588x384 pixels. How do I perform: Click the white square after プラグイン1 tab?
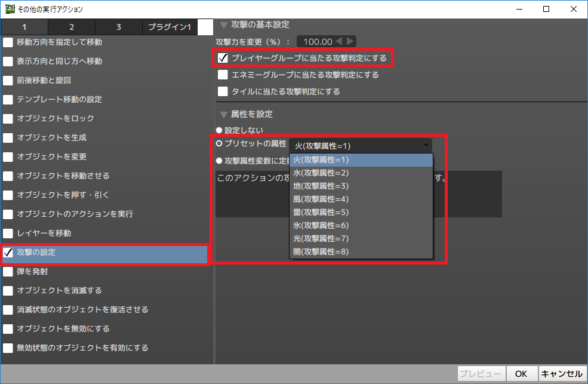[x=205, y=27]
